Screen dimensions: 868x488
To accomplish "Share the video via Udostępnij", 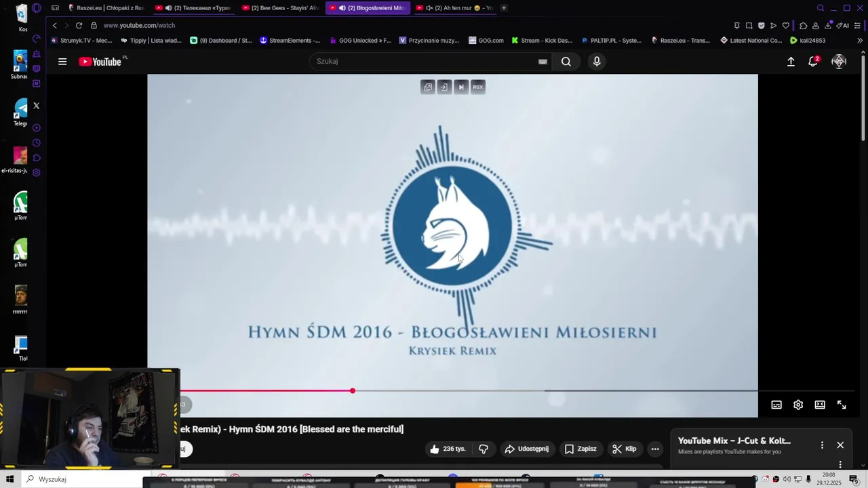I will point(526,449).
